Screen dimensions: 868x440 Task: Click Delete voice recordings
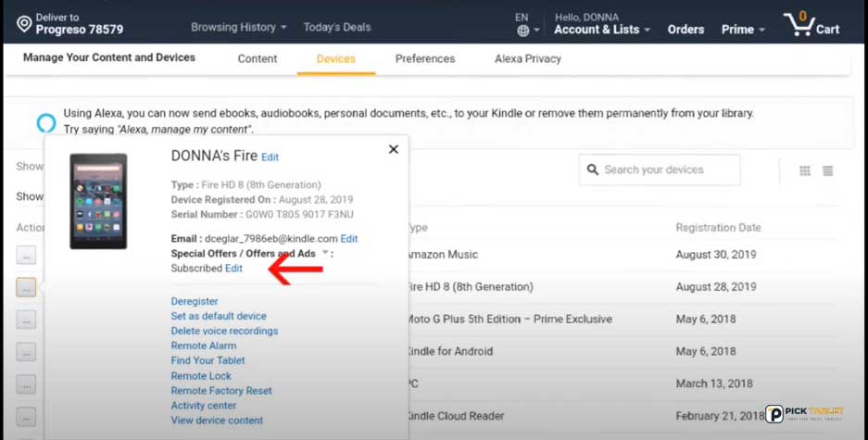click(224, 331)
